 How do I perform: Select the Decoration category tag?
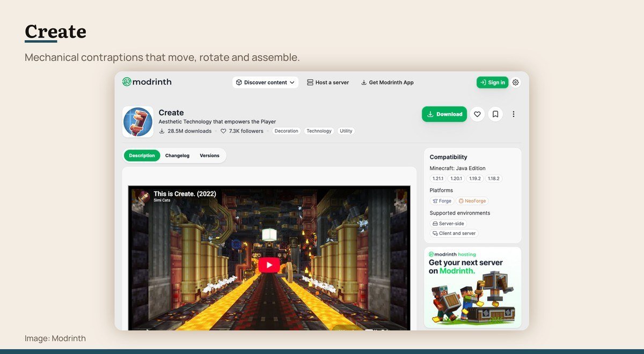click(x=287, y=131)
